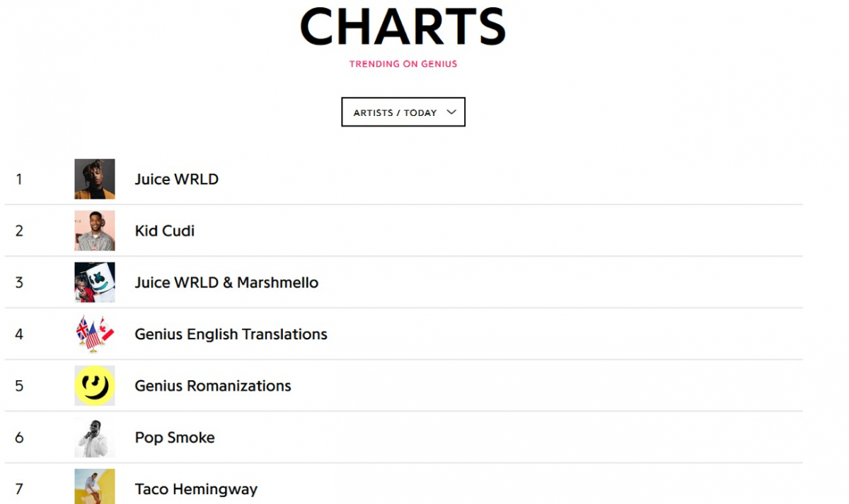Viewport: 849px width, 504px height.
Task: Open Juice WRLD artist thumbnail image
Action: pyautogui.click(x=95, y=179)
